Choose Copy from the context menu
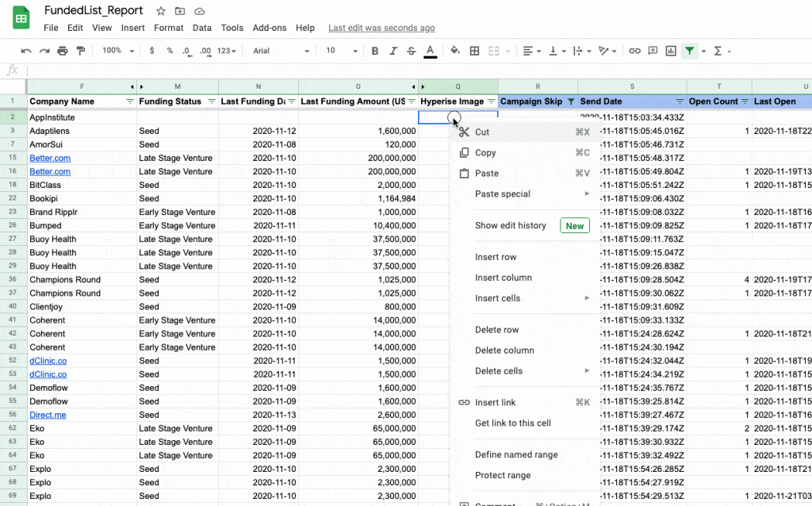Image resolution: width=812 pixels, height=506 pixels. pyautogui.click(x=525, y=153)
